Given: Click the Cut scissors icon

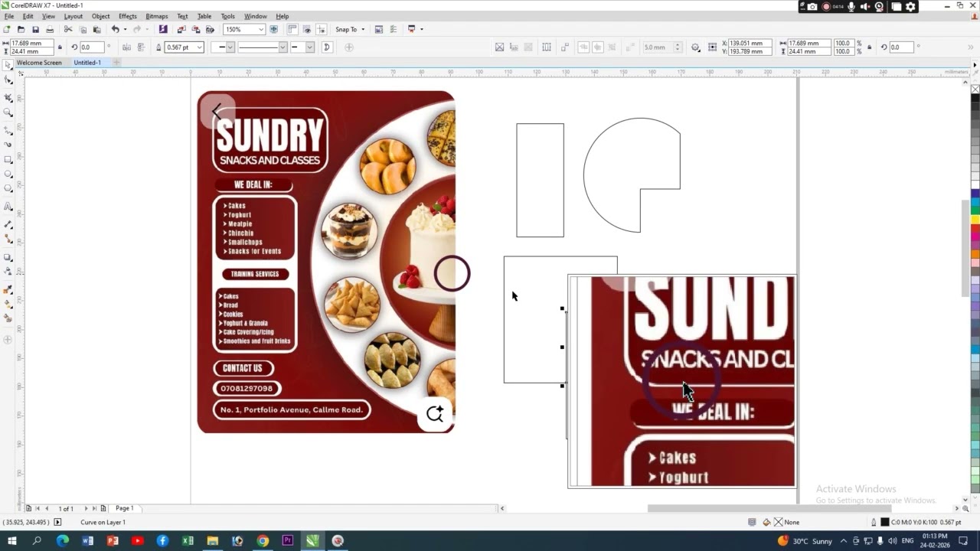Looking at the screenshot, I should point(68,29).
